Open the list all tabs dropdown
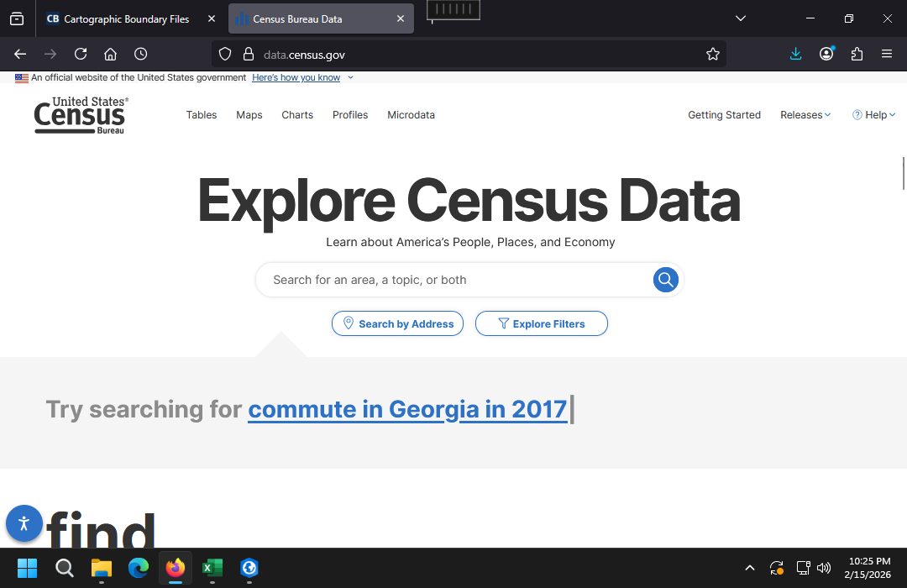 [740, 18]
